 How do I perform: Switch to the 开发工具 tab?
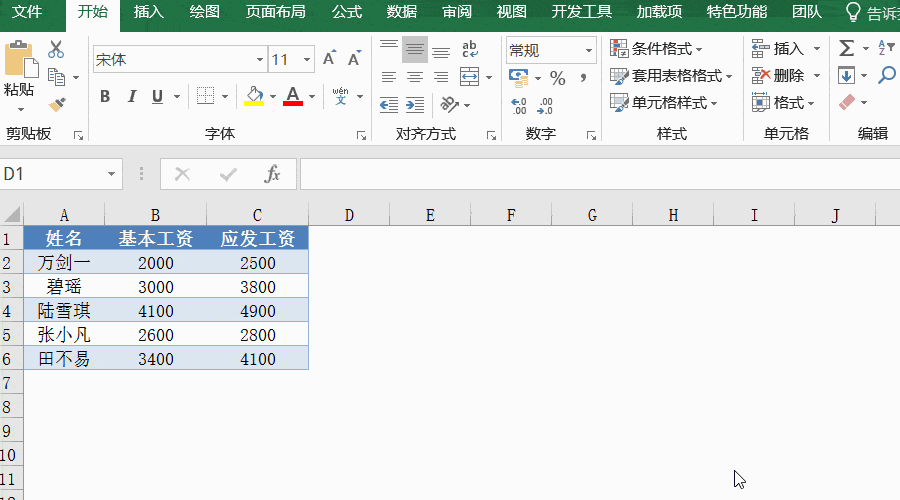tap(581, 11)
